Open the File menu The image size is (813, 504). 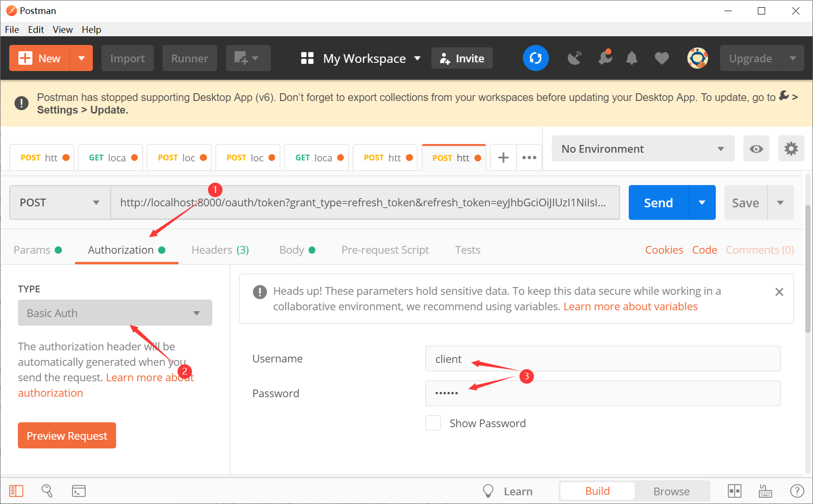pyautogui.click(x=12, y=29)
